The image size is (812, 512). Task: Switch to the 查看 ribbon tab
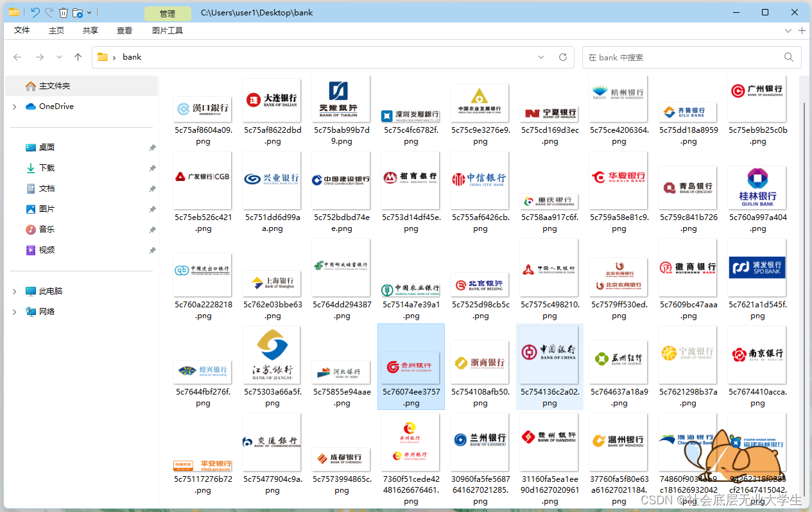click(x=125, y=30)
